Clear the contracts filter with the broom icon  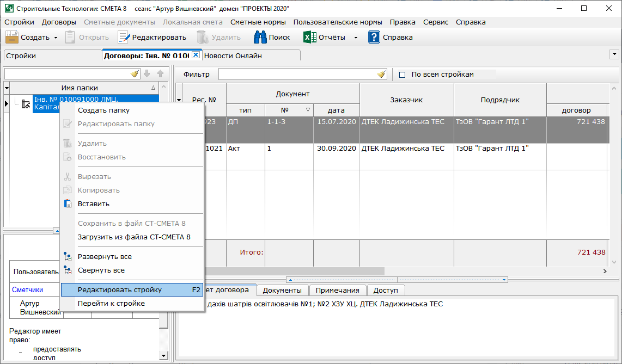382,75
